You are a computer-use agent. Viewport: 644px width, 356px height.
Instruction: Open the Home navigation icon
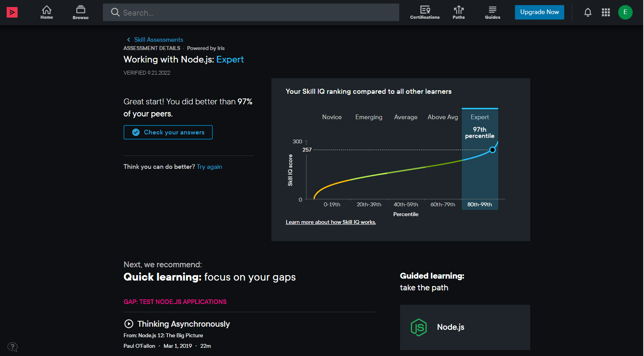pyautogui.click(x=47, y=12)
